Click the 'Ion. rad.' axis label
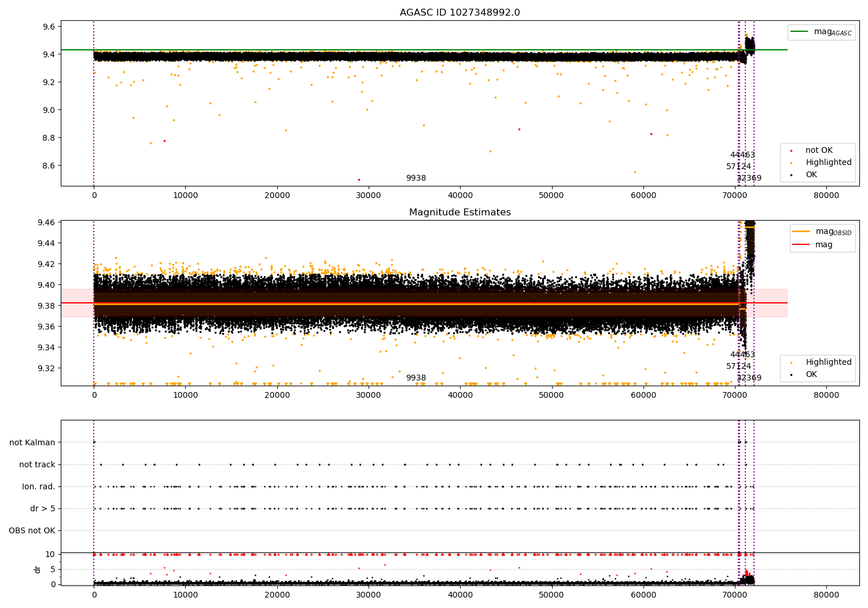The width and height of the screenshot is (868, 608). [39, 486]
